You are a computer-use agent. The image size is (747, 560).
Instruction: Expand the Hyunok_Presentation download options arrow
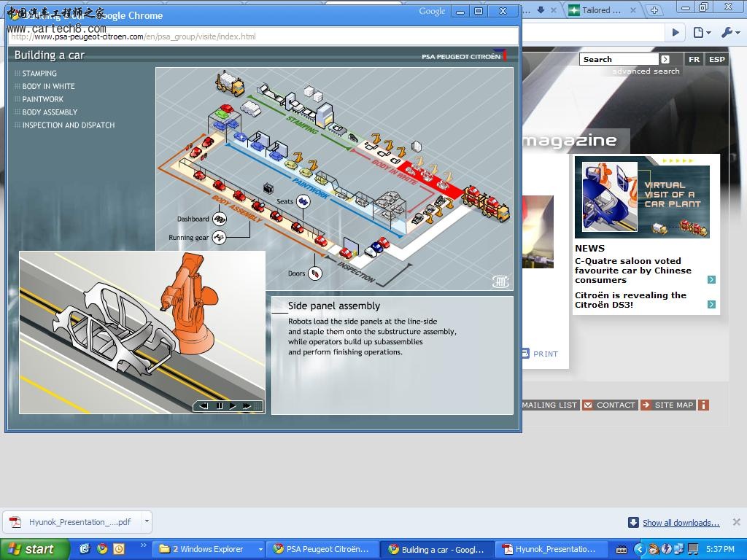[147, 521]
